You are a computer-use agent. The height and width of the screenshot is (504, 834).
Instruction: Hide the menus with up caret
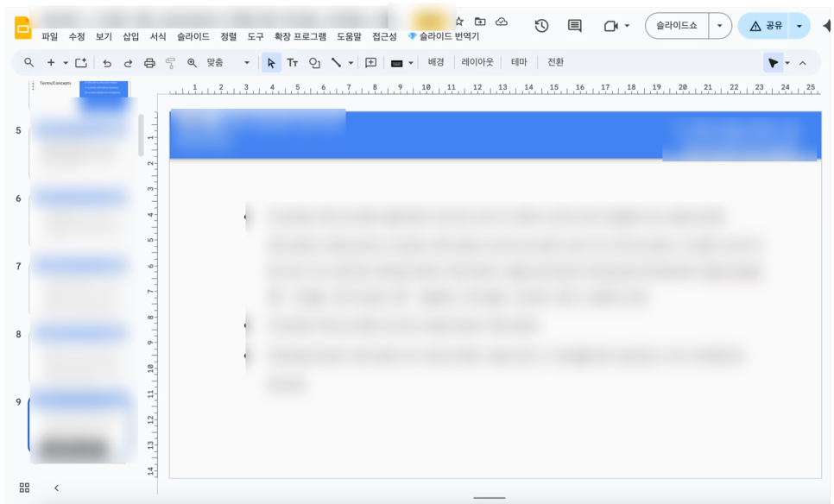(x=803, y=63)
